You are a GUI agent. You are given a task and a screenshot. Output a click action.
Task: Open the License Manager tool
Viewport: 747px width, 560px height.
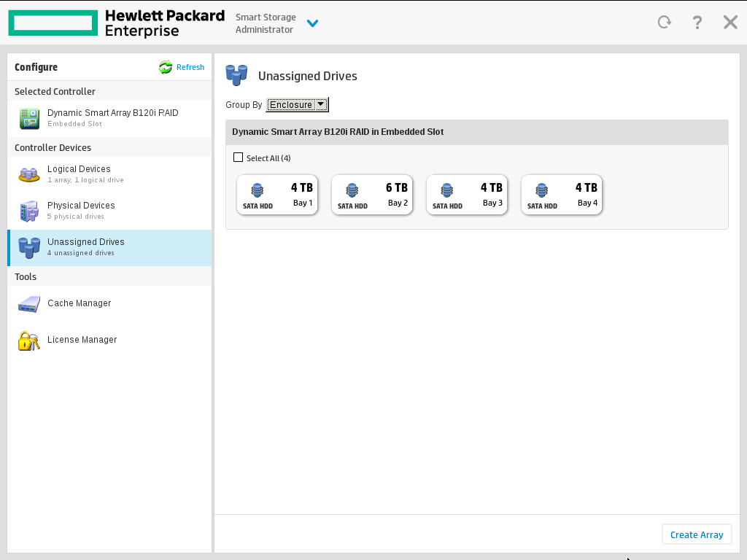tap(109, 340)
